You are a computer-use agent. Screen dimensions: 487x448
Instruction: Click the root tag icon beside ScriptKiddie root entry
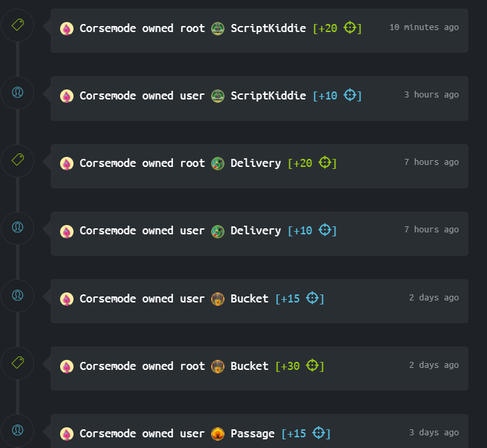pos(18,25)
